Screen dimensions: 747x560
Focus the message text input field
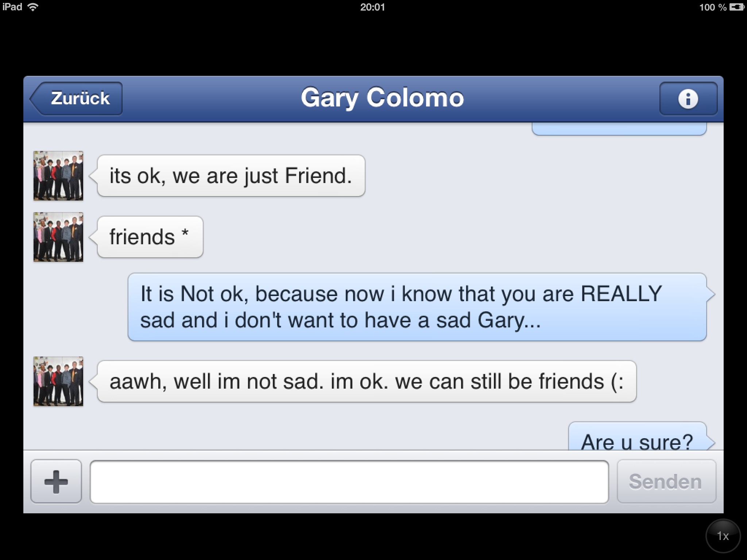[x=349, y=482]
